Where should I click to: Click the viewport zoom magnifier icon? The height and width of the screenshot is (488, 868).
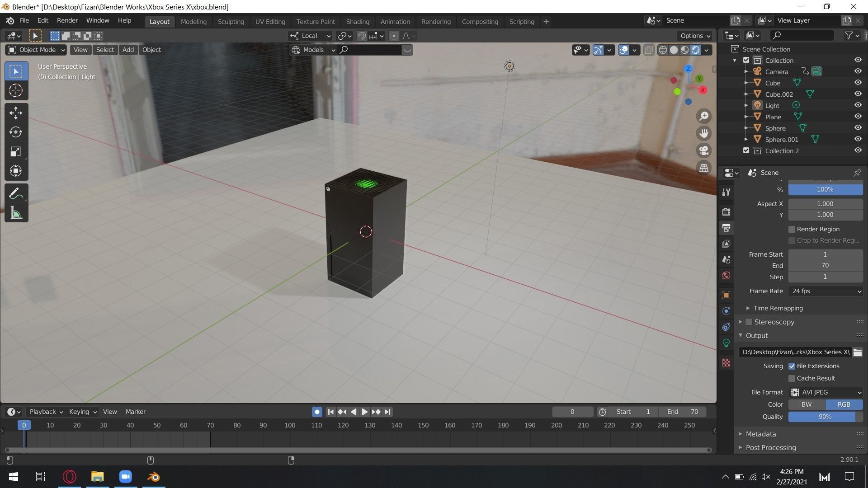pos(704,116)
